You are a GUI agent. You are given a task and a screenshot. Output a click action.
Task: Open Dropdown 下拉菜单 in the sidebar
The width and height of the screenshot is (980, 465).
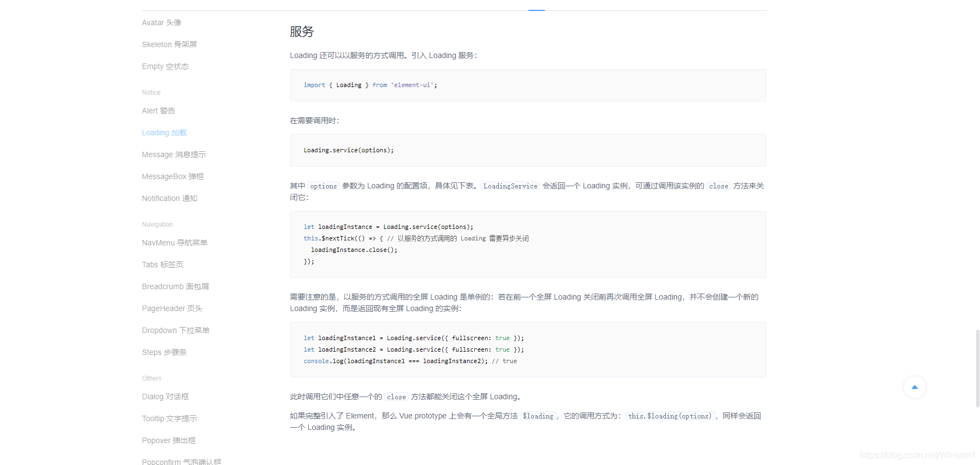[175, 330]
